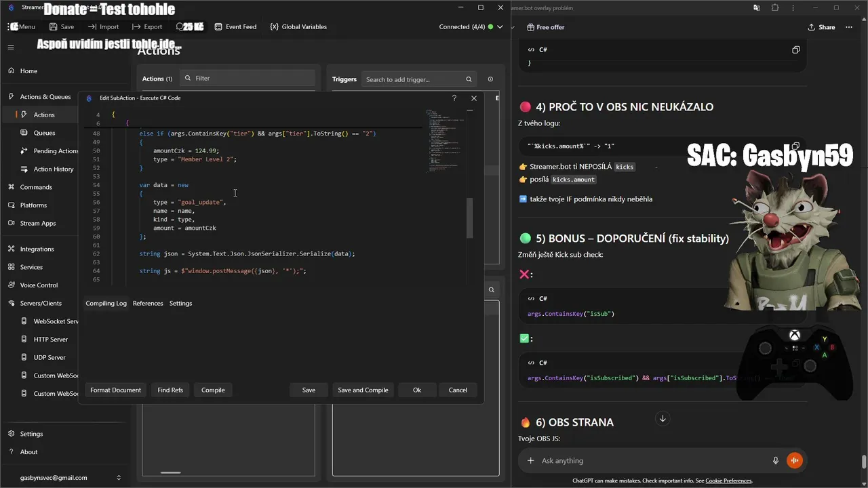
Task: Open Global Variables
Action: click(x=298, y=27)
